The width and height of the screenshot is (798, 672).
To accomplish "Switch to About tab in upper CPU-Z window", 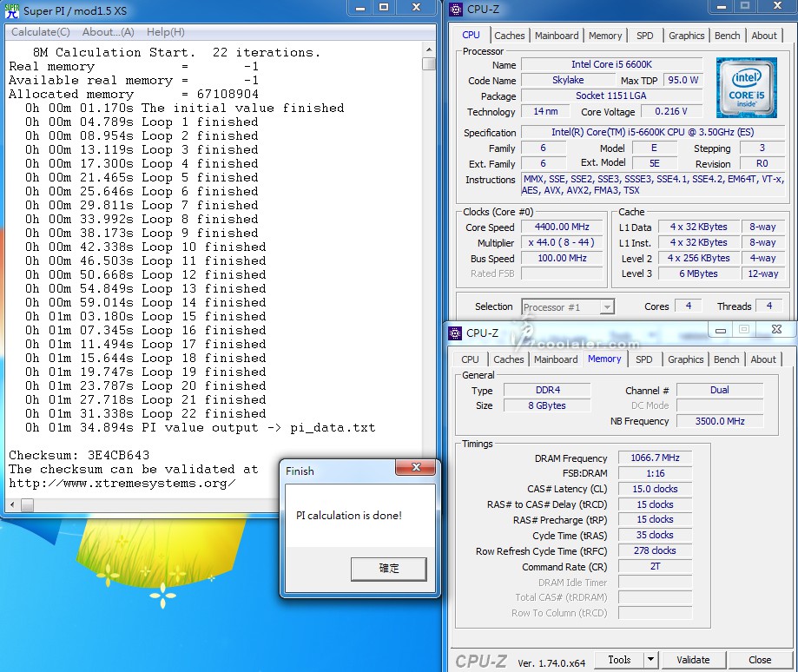I will pyautogui.click(x=764, y=36).
